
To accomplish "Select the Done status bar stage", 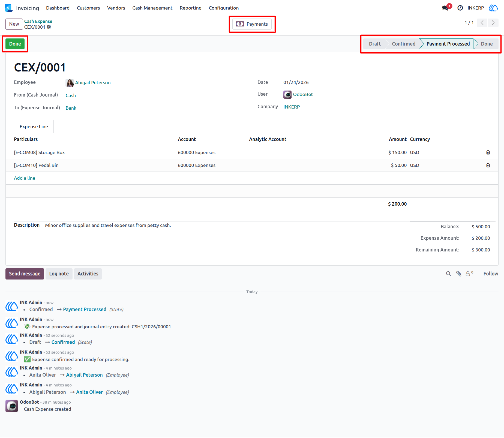I will (x=487, y=44).
